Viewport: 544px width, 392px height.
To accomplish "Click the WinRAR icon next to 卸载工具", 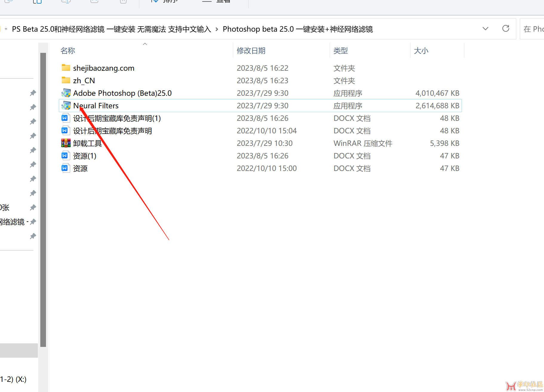I will click(x=65, y=143).
